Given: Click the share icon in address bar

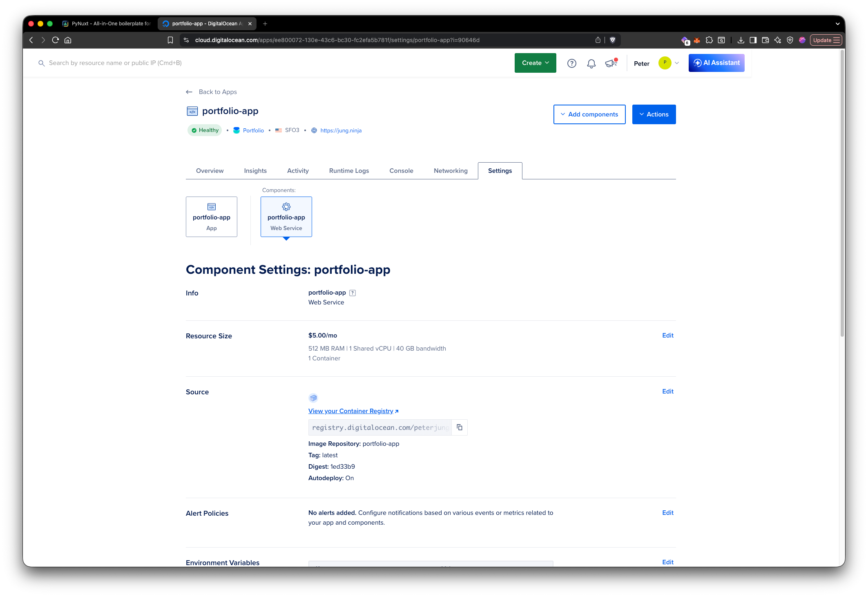Looking at the screenshot, I should [598, 40].
